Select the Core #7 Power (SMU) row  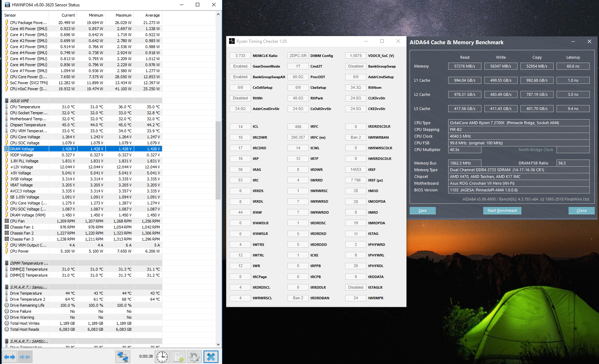[82, 71]
